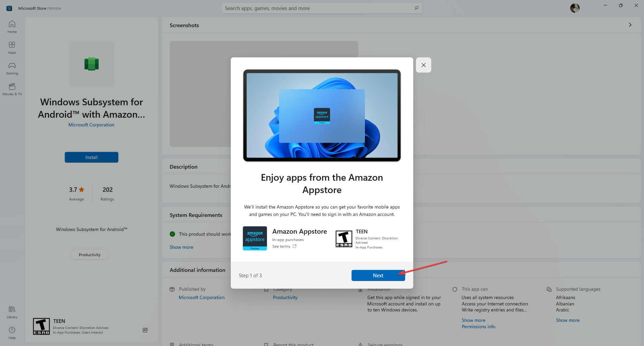Image resolution: width=644 pixels, height=346 pixels.
Task: Open Microsoft Corporation link under the app title
Action: tap(91, 125)
